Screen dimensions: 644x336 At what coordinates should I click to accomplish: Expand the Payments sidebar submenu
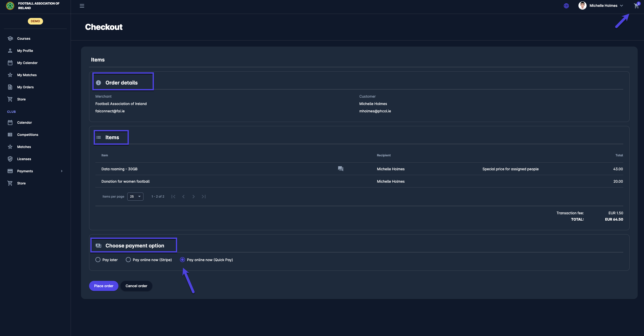click(x=61, y=171)
